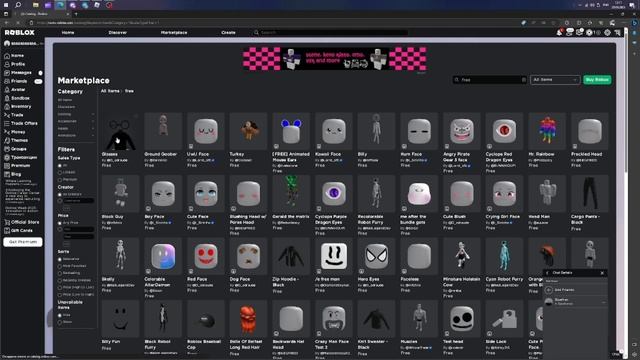This screenshot has width=640, height=360.
Task: Open the Red Face item thumbnail
Action: [x=206, y=256]
